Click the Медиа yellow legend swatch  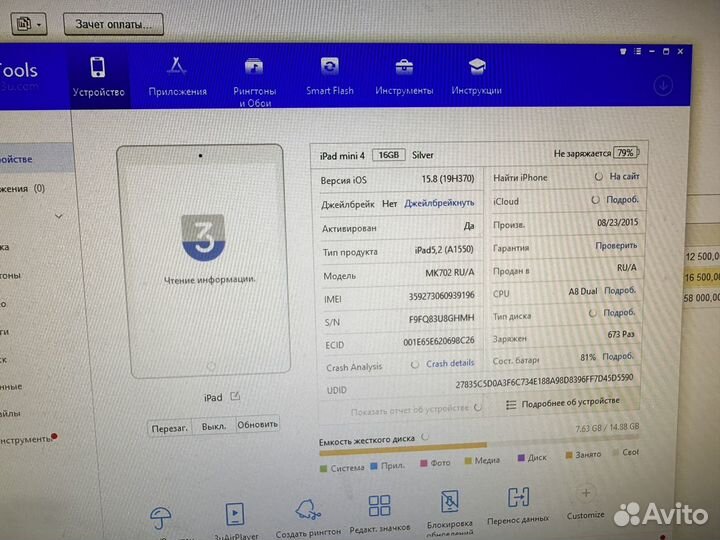[468, 461]
